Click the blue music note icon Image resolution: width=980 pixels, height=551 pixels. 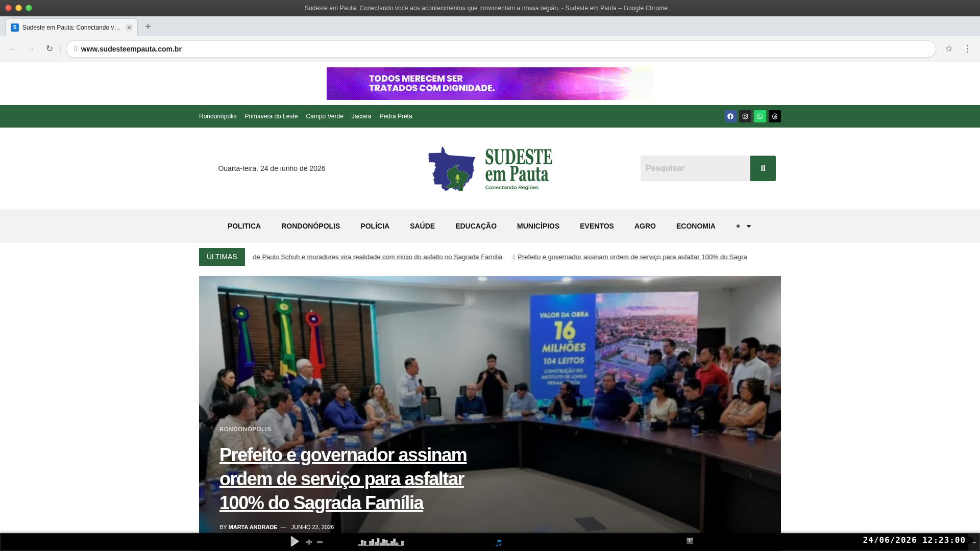click(499, 543)
